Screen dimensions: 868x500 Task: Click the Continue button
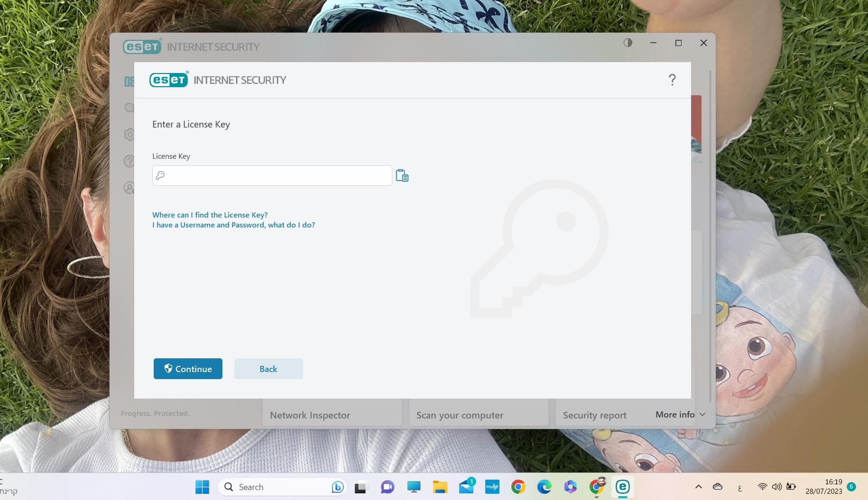[x=188, y=369]
